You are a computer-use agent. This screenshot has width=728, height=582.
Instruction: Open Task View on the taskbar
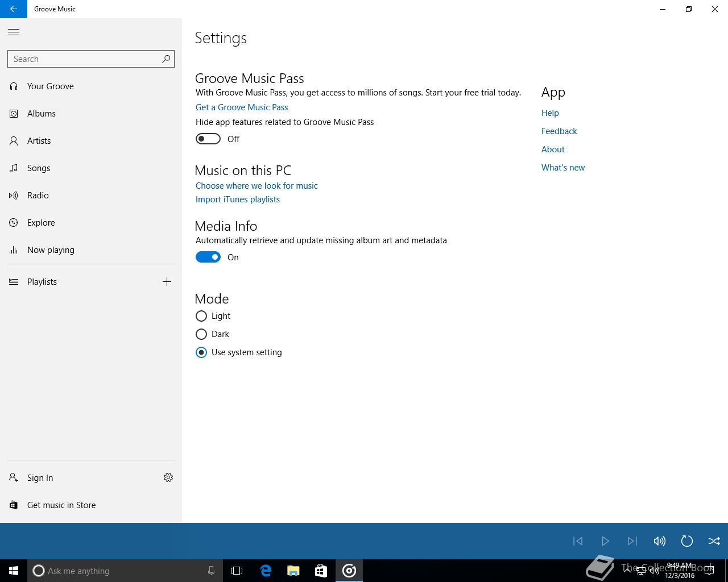(x=237, y=571)
